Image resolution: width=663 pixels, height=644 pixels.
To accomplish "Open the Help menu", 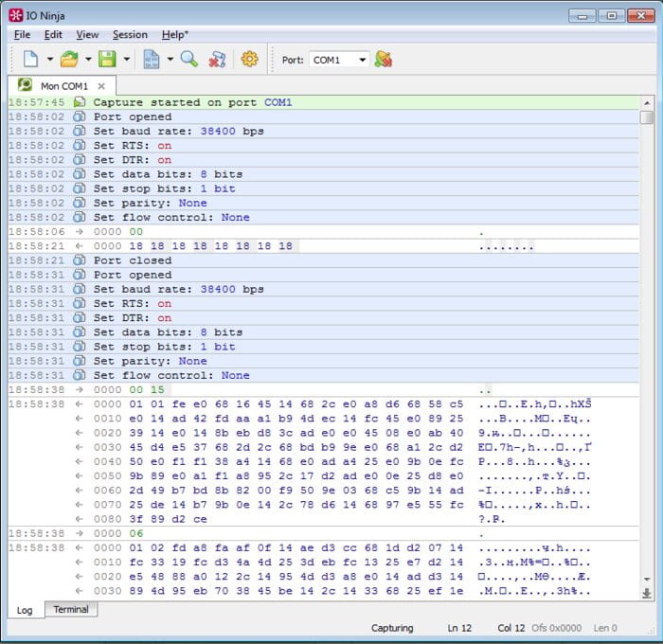I will [x=174, y=35].
